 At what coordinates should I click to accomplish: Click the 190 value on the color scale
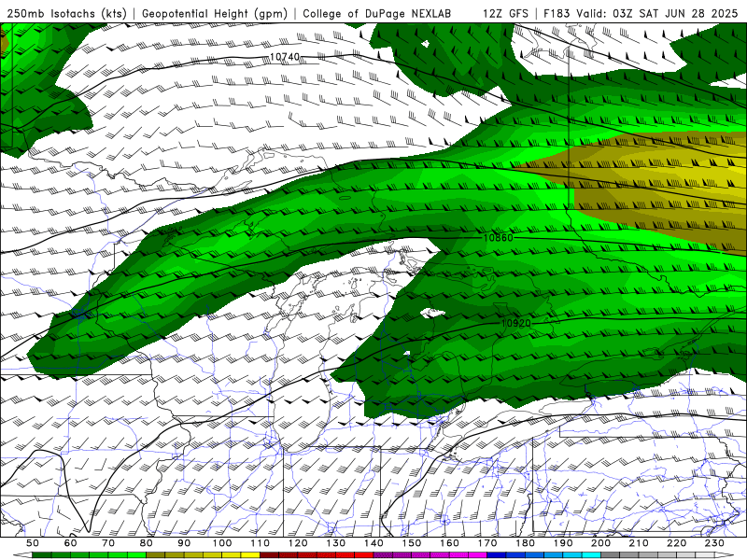pyautogui.click(x=563, y=543)
